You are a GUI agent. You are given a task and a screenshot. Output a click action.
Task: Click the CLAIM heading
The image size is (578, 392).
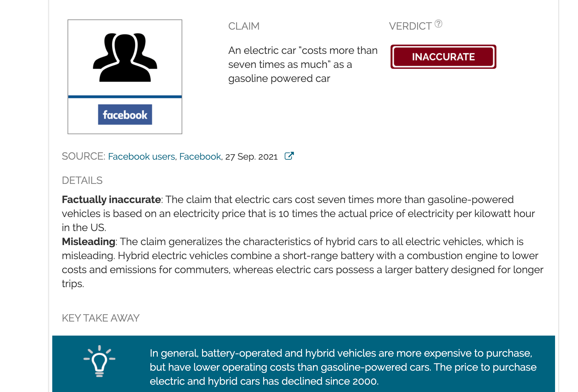[244, 26]
